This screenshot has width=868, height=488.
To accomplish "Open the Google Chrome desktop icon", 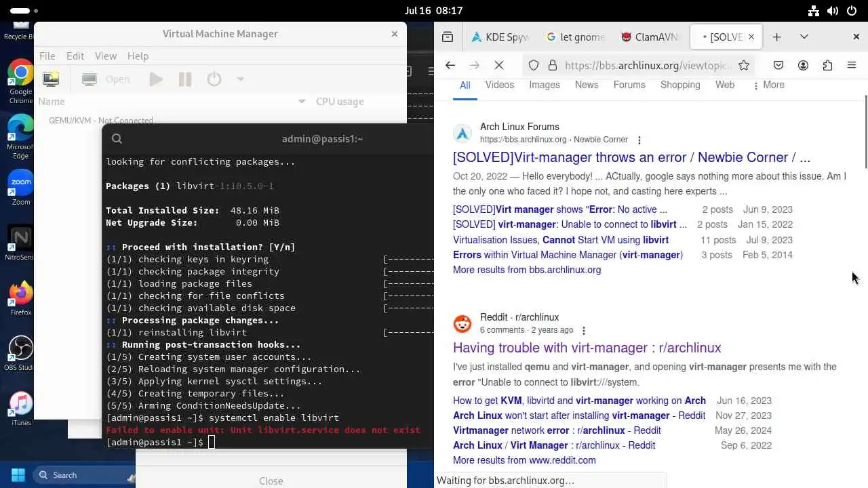I will 20,82.
